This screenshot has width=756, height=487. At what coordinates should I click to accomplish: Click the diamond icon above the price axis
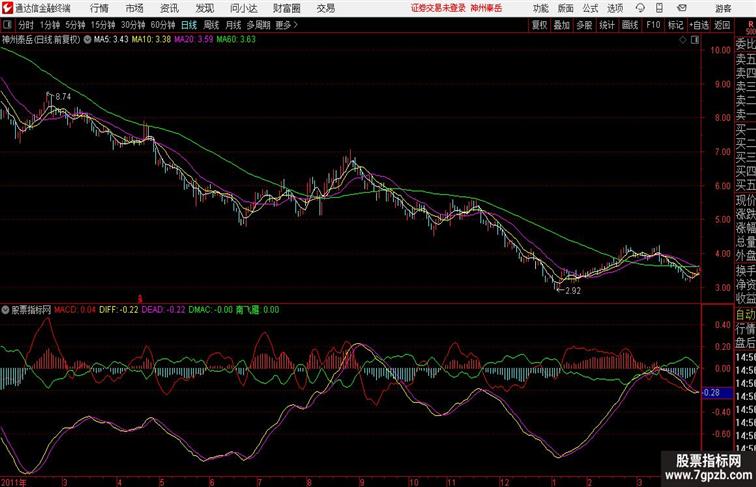683,40
